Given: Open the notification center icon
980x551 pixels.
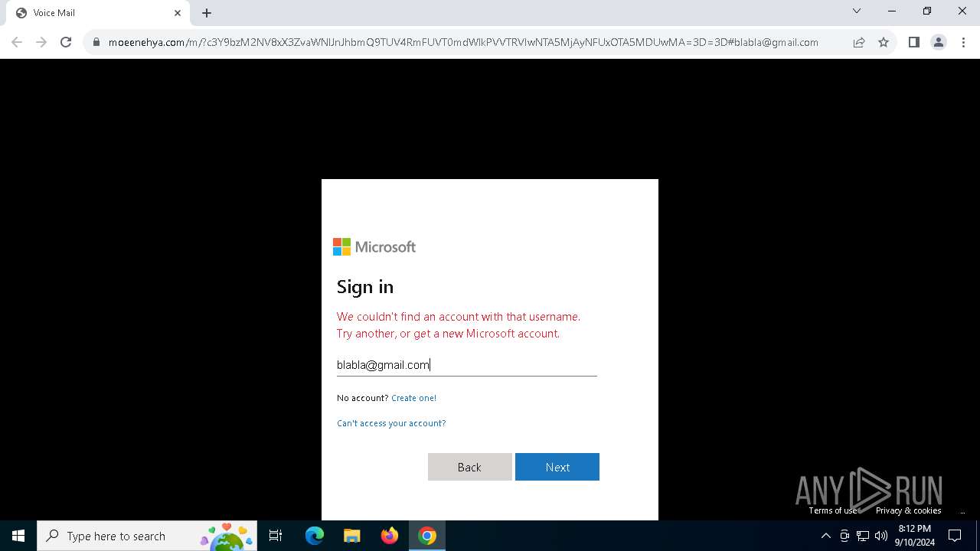Looking at the screenshot, I should tap(955, 536).
